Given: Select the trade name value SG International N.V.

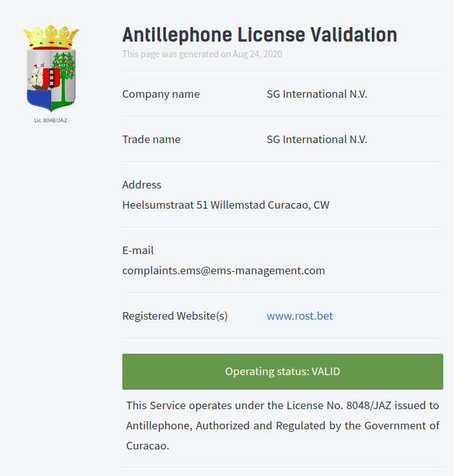Looking at the screenshot, I should tap(317, 139).
